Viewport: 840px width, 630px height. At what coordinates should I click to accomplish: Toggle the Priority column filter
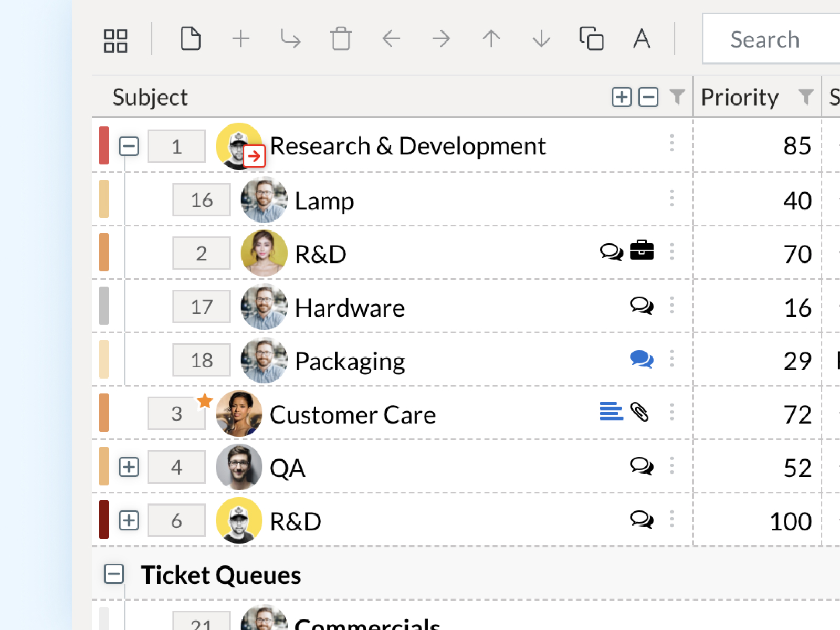click(x=805, y=97)
